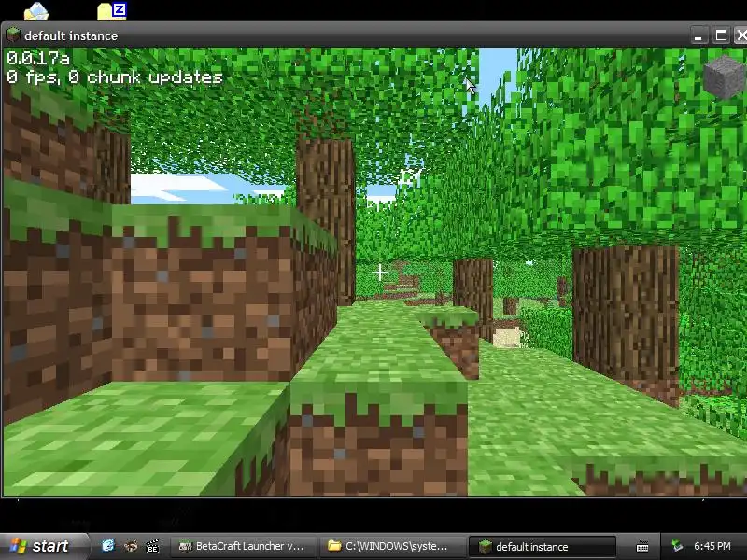Close the default instance window
Viewport: 747px width, 560px height.
click(740, 35)
